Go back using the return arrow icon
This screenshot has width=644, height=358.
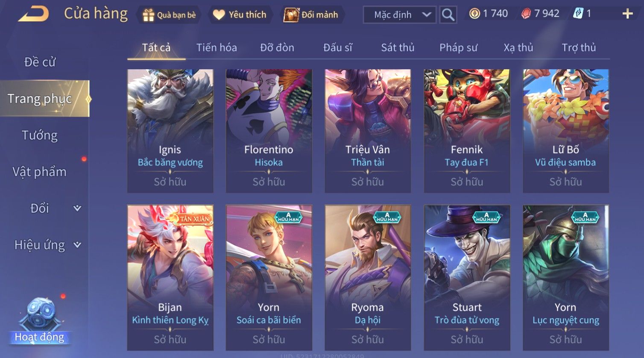pos(33,14)
